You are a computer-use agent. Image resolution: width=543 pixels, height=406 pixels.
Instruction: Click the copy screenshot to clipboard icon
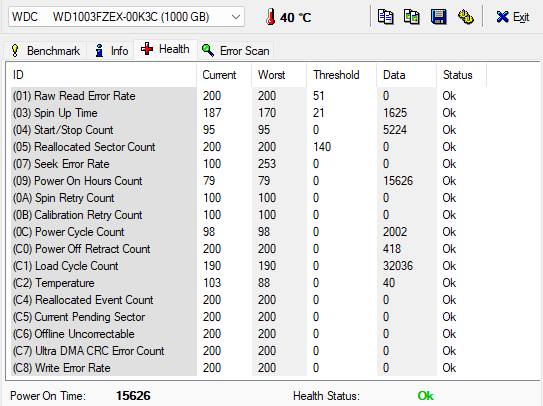[412, 17]
